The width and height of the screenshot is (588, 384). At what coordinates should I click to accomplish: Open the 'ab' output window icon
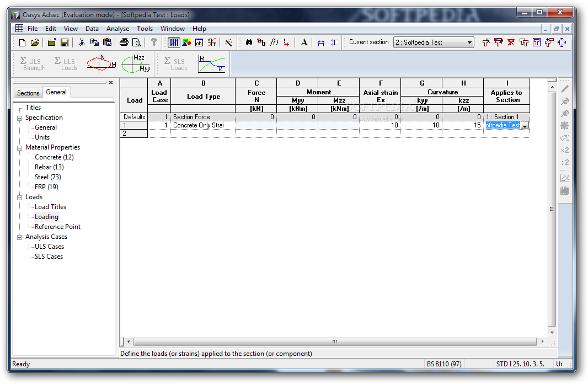(x=199, y=42)
